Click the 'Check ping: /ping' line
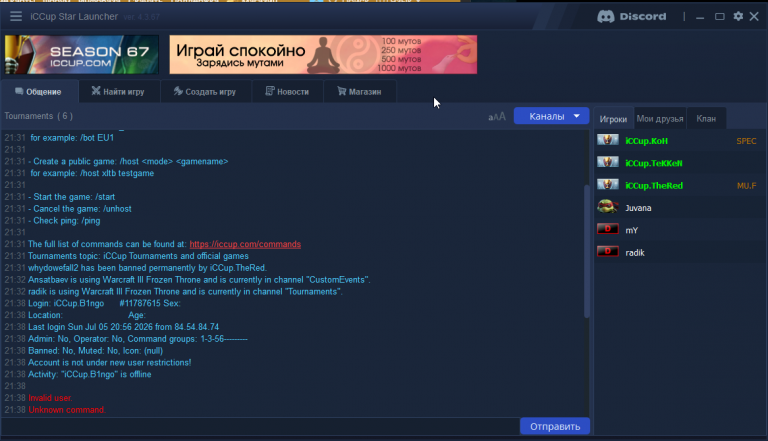Viewport: 768px width, 441px height. click(x=64, y=220)
